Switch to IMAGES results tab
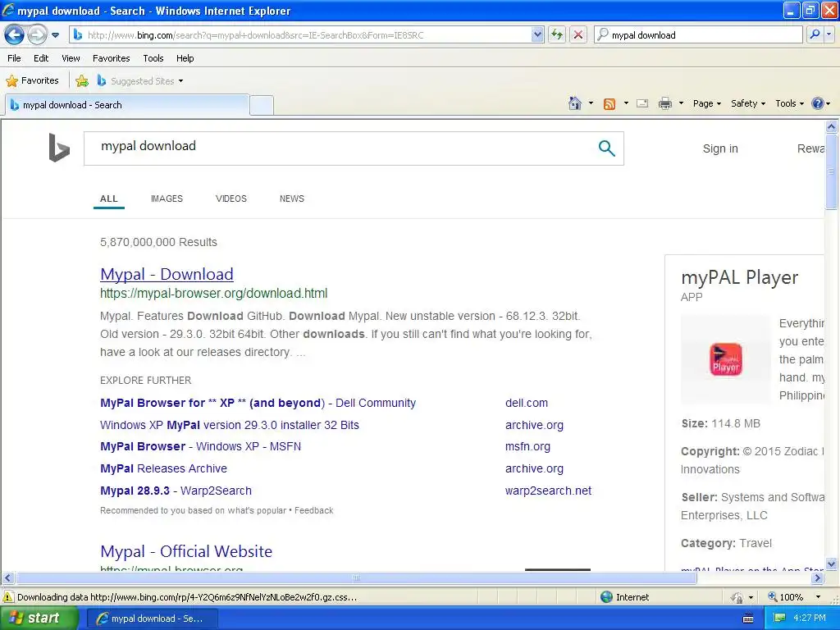 point(167,199)
